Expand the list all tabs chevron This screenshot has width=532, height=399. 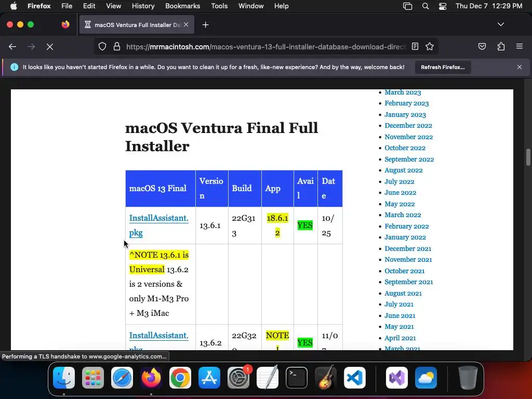[x=501, y=24]
